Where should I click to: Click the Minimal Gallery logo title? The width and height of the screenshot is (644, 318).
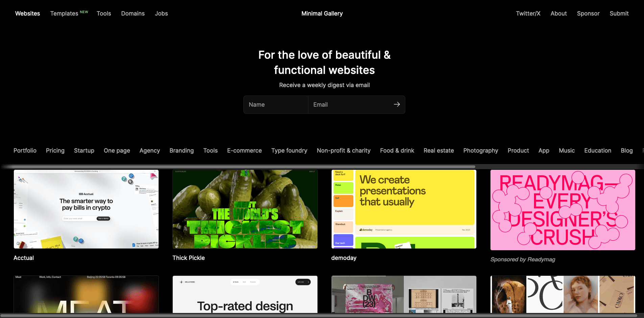pos(322,14)
